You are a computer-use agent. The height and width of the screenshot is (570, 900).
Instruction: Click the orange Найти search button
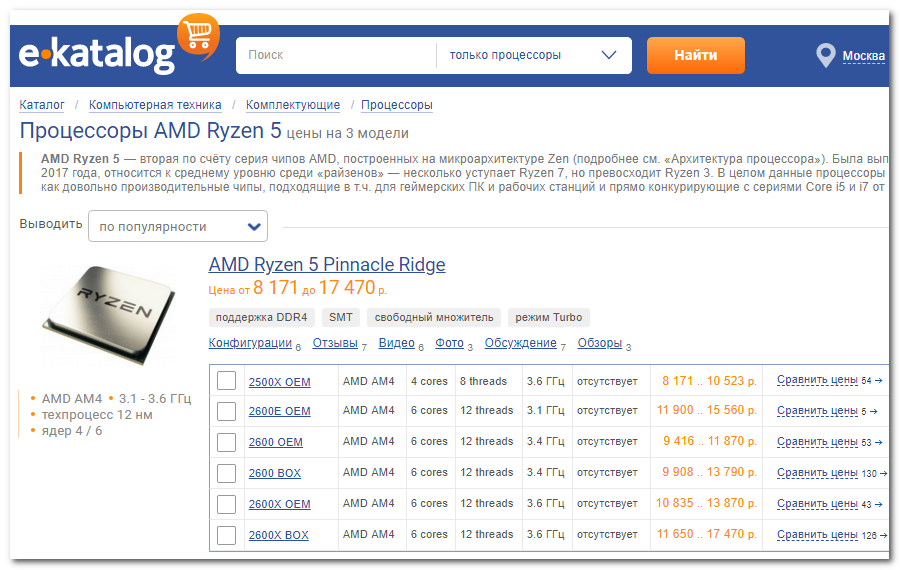(696, 55)
